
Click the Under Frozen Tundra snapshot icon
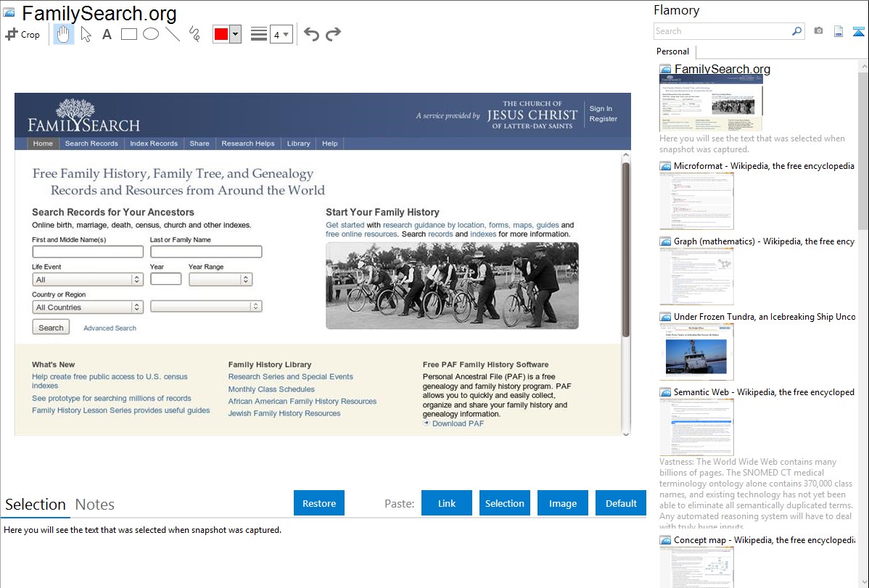point(665,317)
